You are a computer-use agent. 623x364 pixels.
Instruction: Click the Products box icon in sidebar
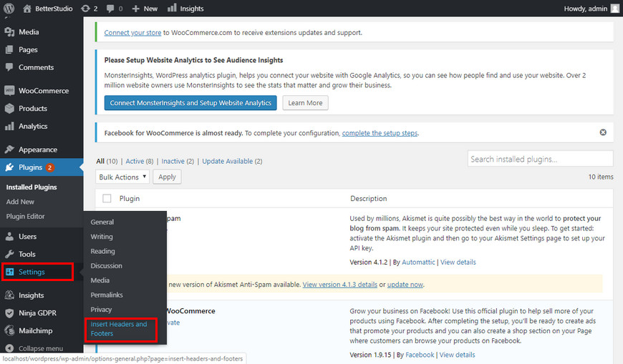point(9,109)
